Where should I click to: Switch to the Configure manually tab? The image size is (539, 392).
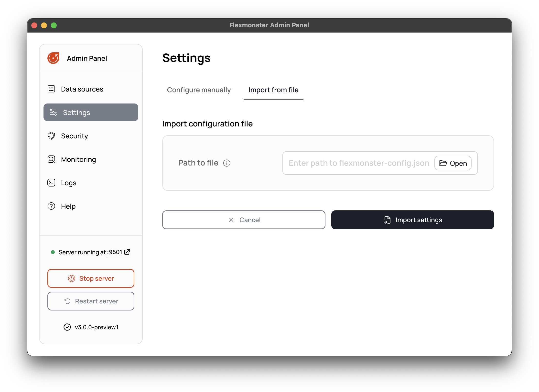199,90
